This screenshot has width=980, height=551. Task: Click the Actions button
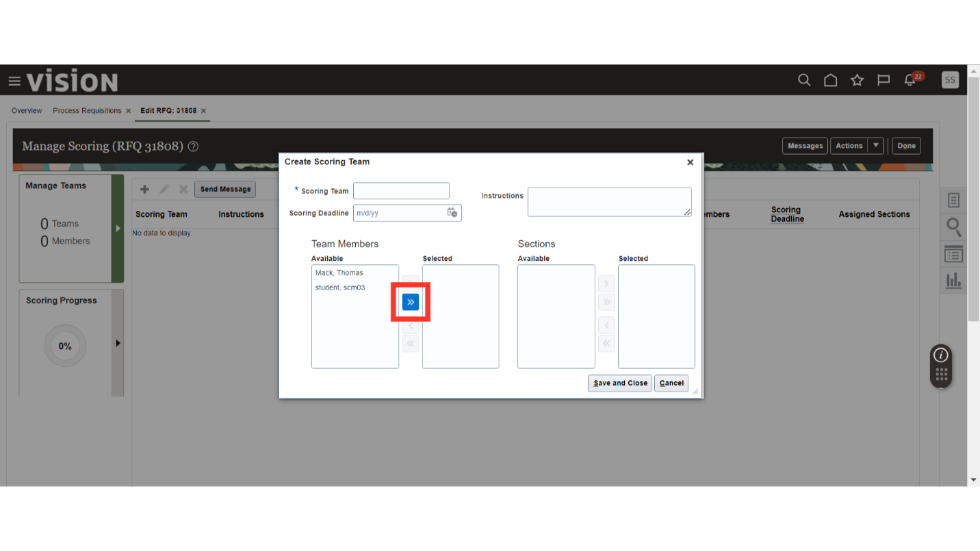coord(849,146)
